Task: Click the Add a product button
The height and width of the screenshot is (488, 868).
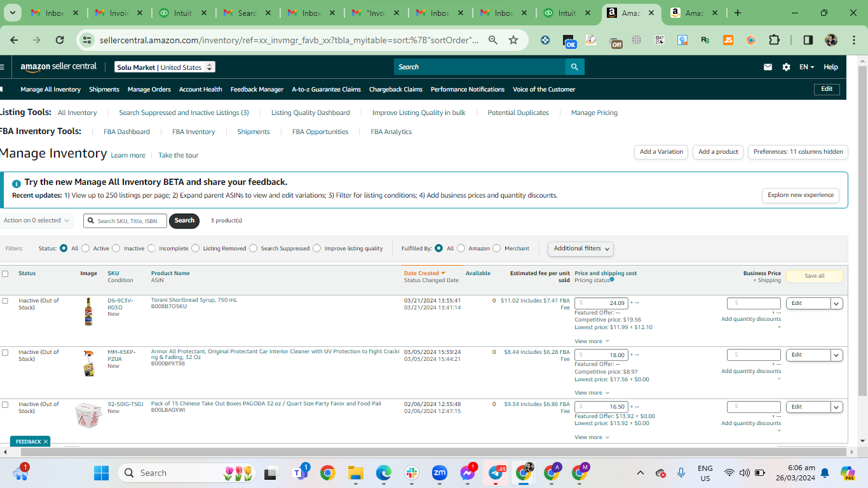Action: click(718, 152)
